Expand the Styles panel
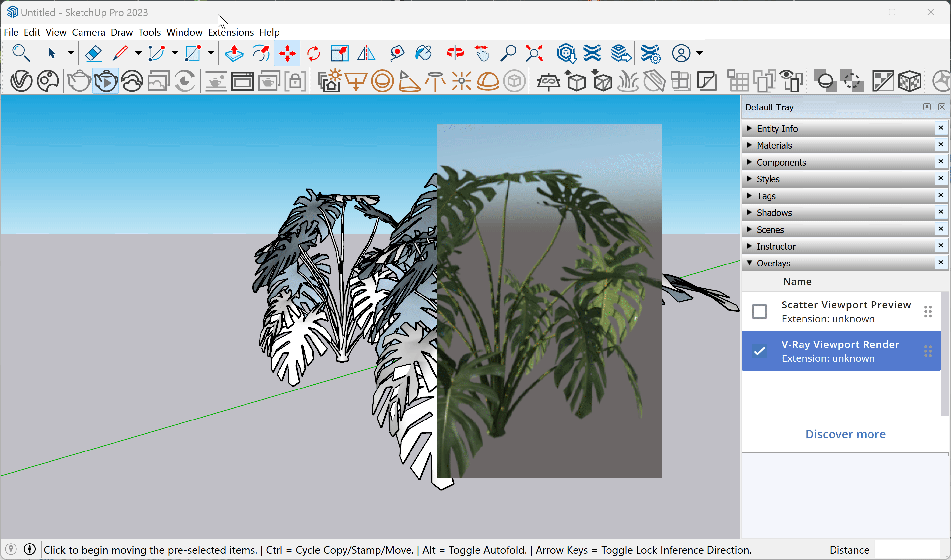The width and height of the screenshot is (951, 560). [839, 179]
